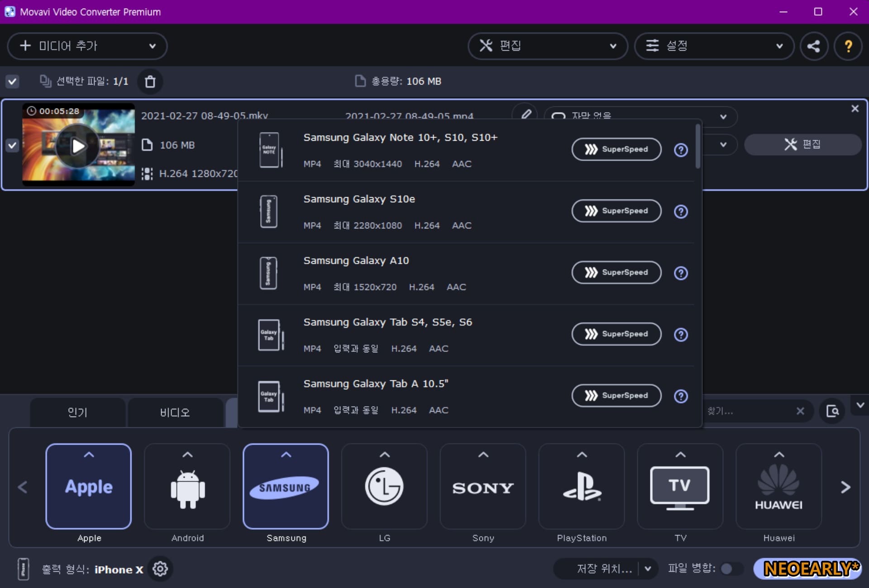Open output format settings gear icon

point(160,569)
